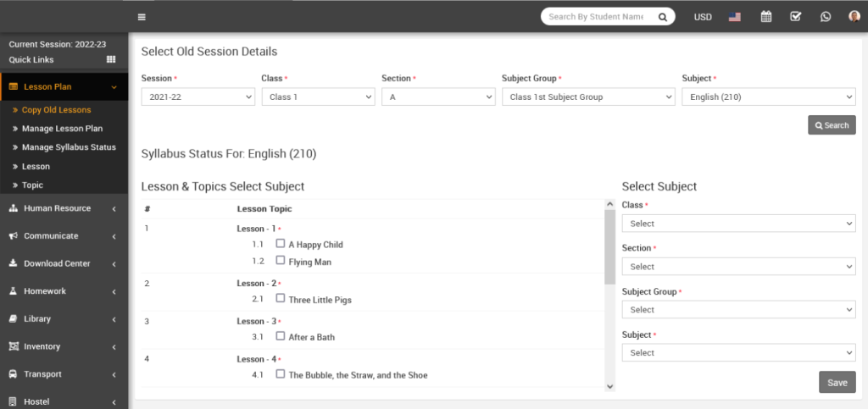Open the task checklist icon
The width and height of the screenshot is (868, 409).
(x=795, y=17)
